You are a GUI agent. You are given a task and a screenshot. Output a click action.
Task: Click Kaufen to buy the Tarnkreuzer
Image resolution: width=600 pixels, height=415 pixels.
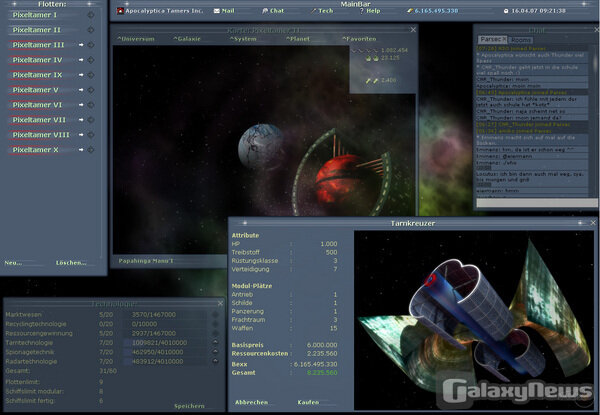click(x=308, y=402)
